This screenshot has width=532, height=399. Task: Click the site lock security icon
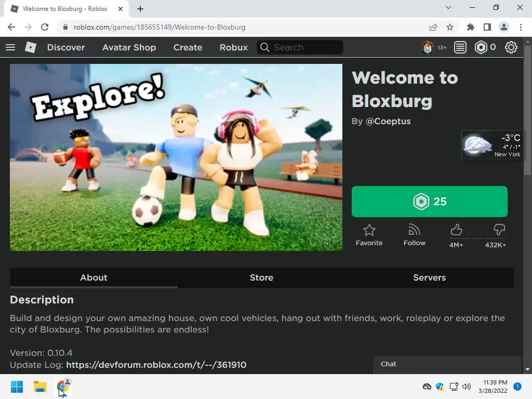(x=65, y=27)
